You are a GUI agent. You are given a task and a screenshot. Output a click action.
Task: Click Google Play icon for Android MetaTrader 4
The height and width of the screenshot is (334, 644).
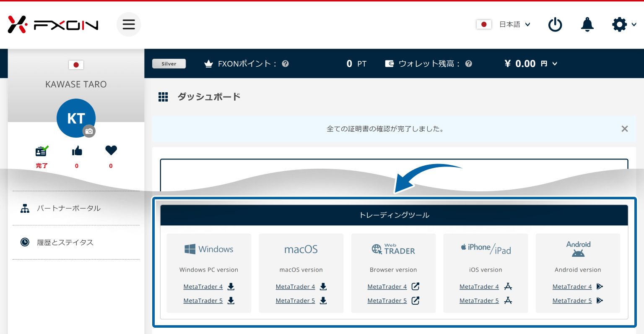click(x=600, y=287)
